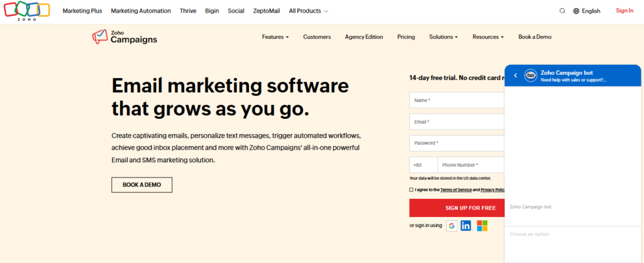Click the Zoho Campaign bot avatar
644x263 pixels.
[x=531, y=76]
